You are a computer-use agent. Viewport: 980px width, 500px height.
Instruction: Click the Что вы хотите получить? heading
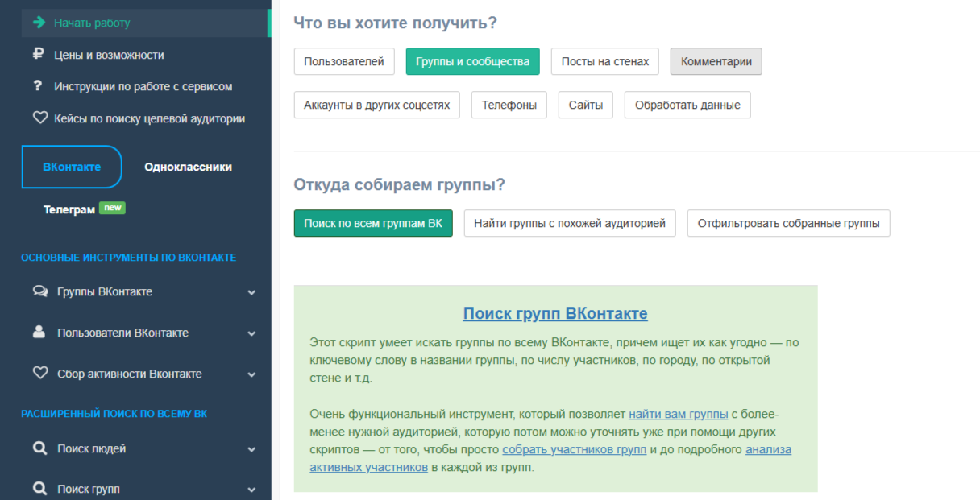click(396, 23)
